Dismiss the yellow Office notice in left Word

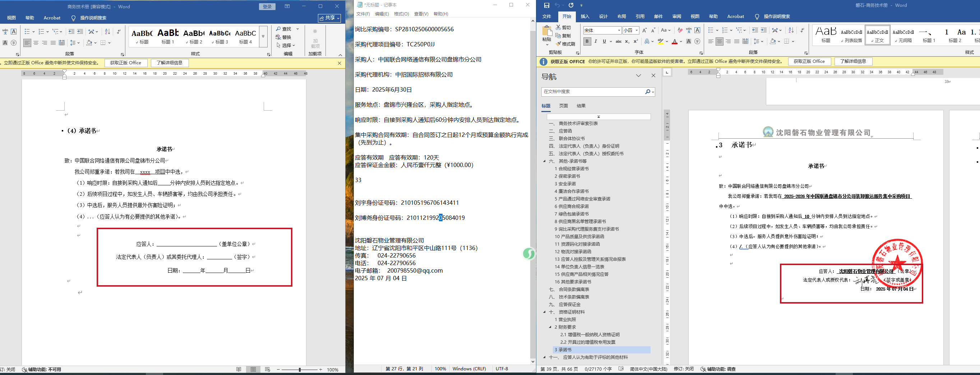coord(339,63)
